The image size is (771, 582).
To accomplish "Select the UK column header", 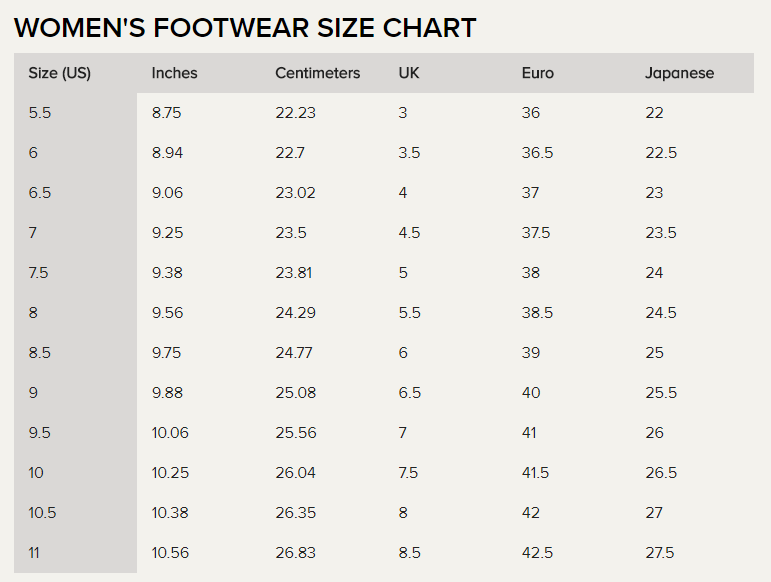I will click(409, 73).
